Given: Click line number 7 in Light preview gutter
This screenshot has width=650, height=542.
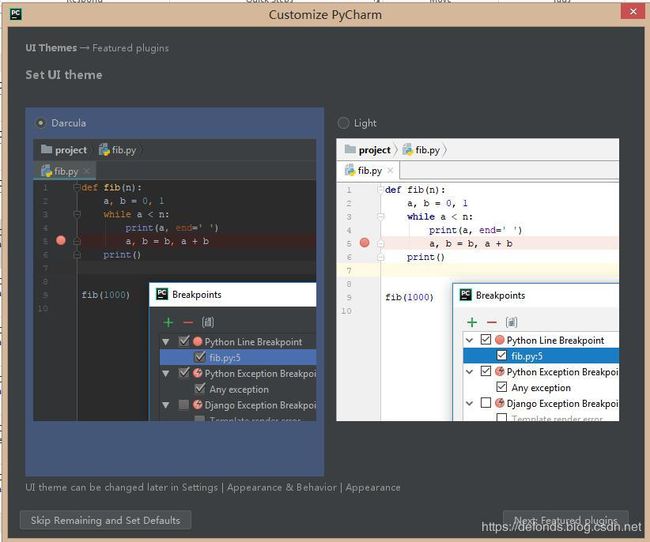Looking at the screenshot, I should click(349, 271).
